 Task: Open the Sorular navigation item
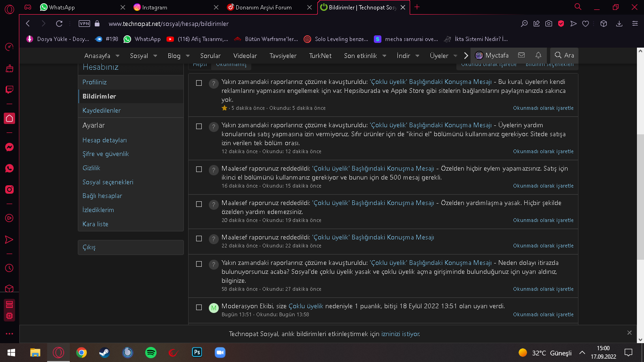[x=210, y=56]
